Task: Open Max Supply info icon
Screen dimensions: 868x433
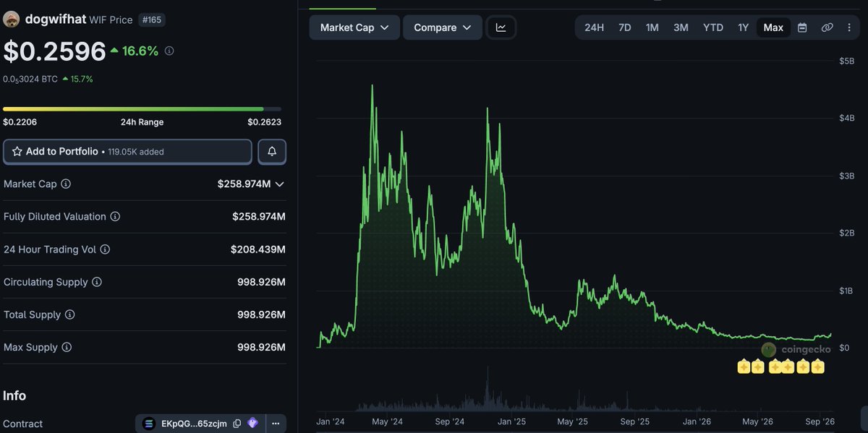Action: coord(67,348)
